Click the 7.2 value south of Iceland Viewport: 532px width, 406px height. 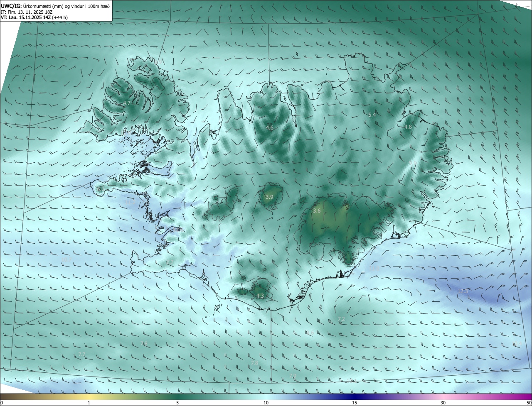(341, 319)
